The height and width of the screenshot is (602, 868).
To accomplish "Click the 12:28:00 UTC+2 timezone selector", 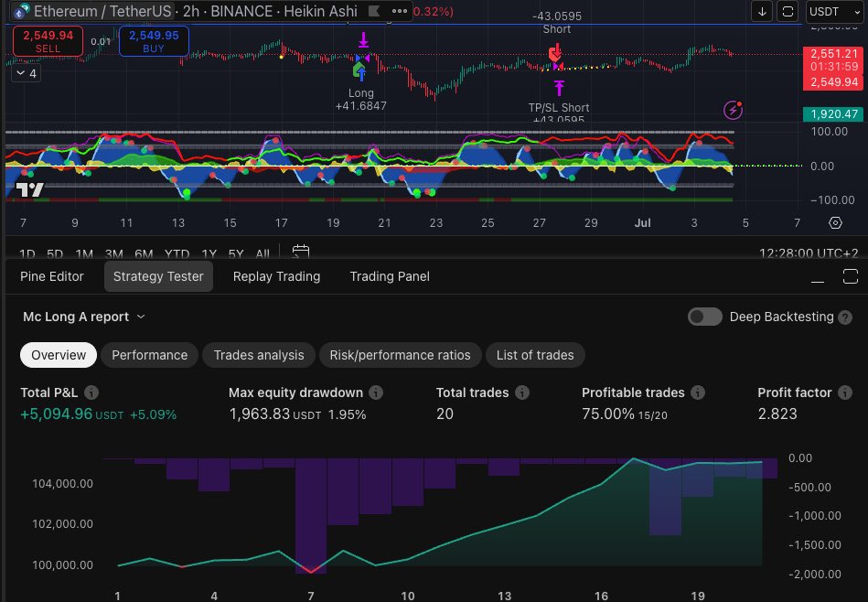I will 809,253.
